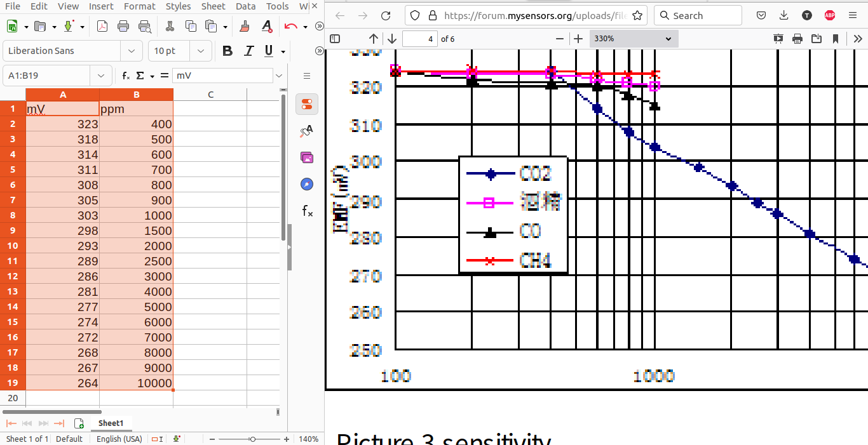The width and height of the screenshot is (868, 445).
Task: Select the Sheet1 tab
Action: 111,423
